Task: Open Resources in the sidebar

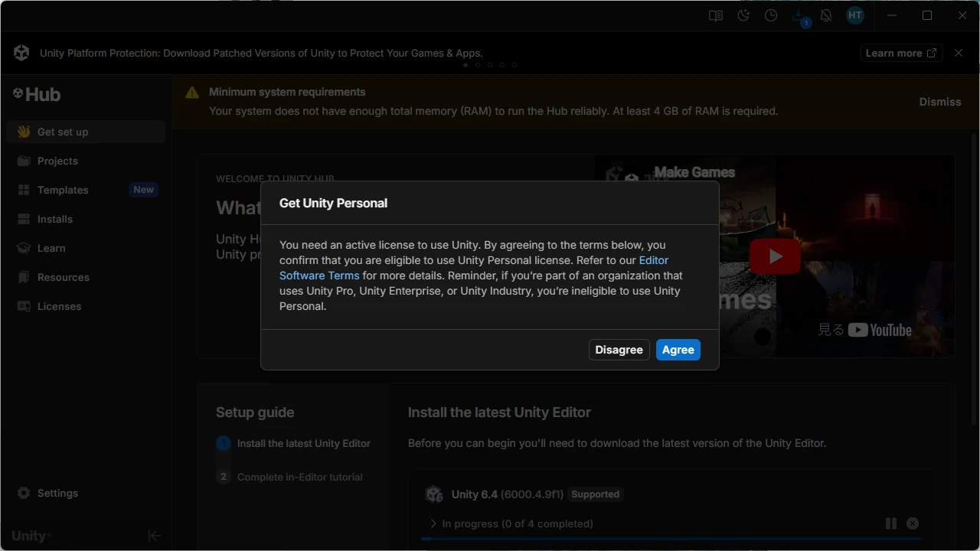Action: tap(86, 277)
